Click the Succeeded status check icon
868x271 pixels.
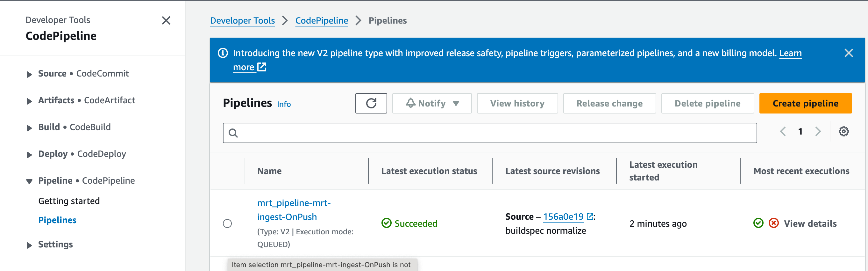click(386, 223)
